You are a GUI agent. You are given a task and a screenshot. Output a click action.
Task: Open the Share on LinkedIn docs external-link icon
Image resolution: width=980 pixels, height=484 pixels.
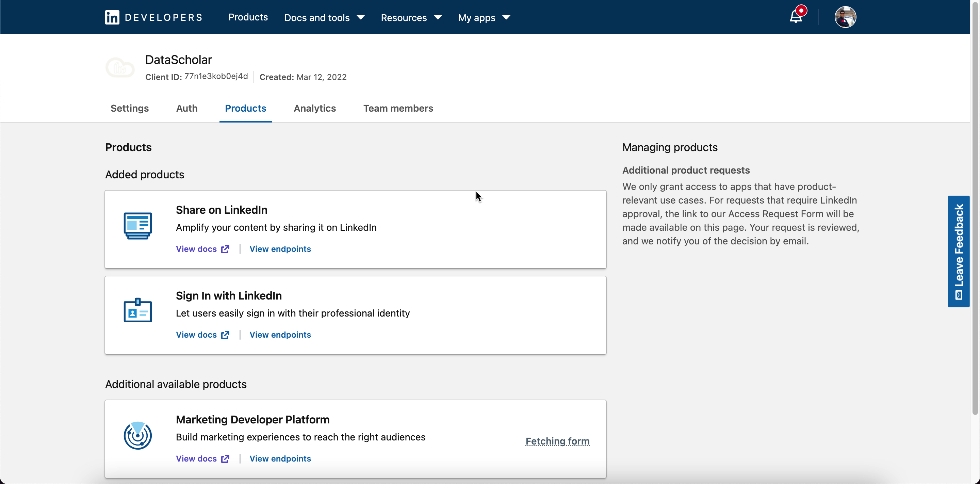tap(225, 249)
